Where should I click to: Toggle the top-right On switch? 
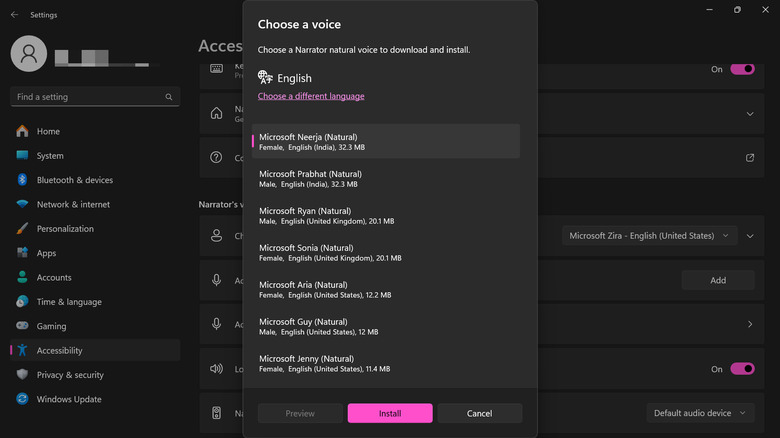point(742,70)
